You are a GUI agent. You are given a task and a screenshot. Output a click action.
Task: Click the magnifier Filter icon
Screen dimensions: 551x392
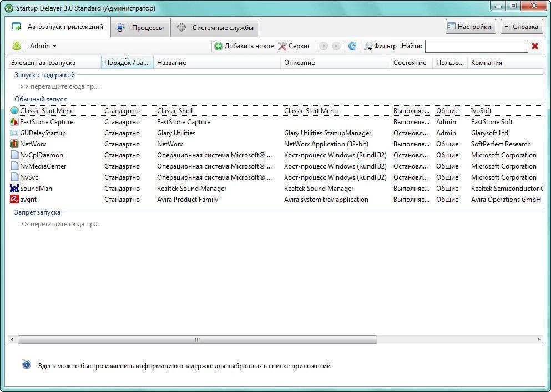click(x=368, y=46)
